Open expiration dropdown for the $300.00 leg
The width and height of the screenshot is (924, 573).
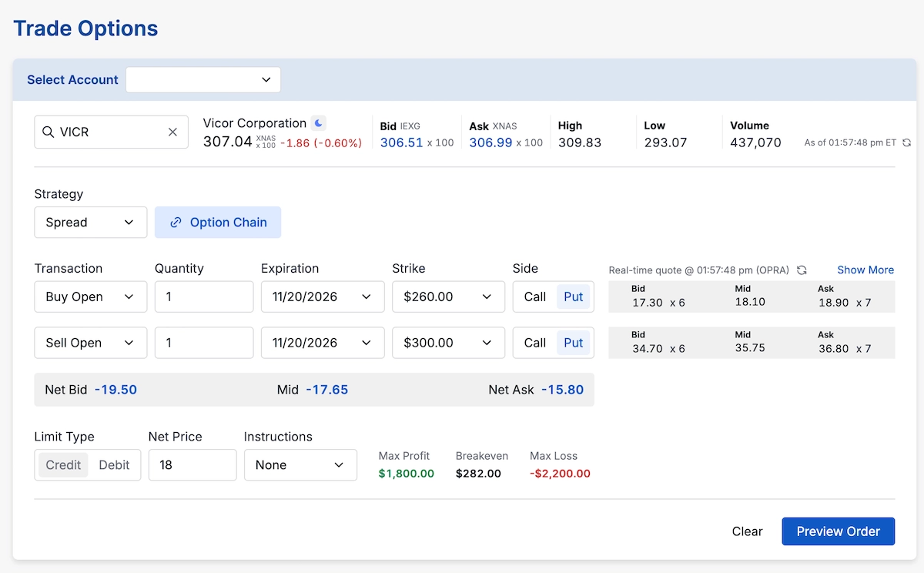pyautogui.click(x=323, y=343)
